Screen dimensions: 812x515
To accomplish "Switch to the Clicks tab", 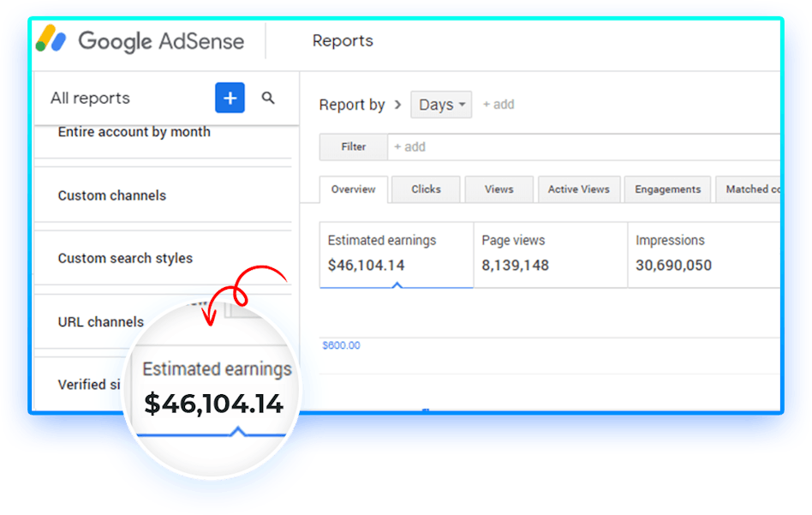I will (x=426, y=189).
